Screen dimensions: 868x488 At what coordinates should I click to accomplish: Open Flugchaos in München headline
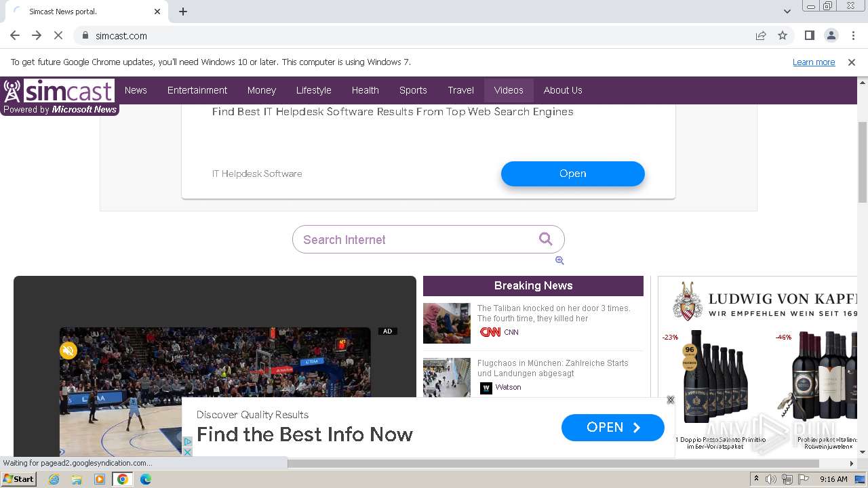(553, 368)
